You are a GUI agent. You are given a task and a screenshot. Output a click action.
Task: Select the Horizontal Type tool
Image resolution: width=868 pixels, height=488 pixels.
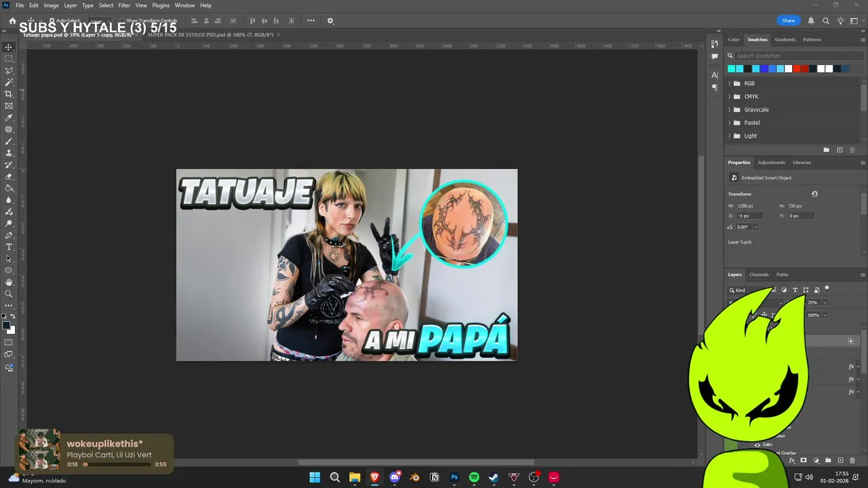click(x=9, y=247)
